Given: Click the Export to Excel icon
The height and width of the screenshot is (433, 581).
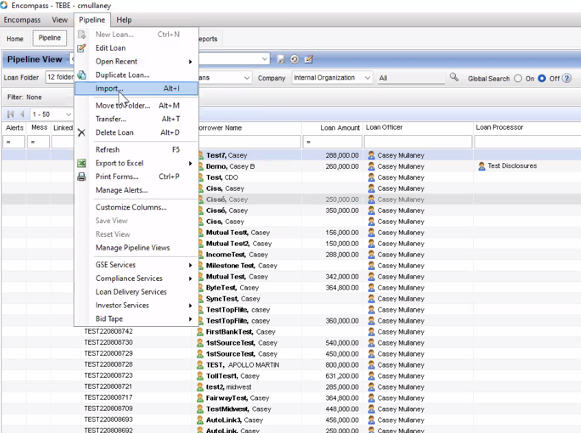Looking at the screenshot, I should point(82,163).
